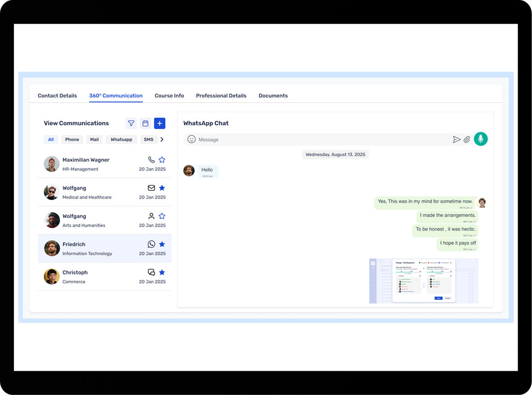
Task: Open the shared screenshot image in chat
Action: [423, 281]
